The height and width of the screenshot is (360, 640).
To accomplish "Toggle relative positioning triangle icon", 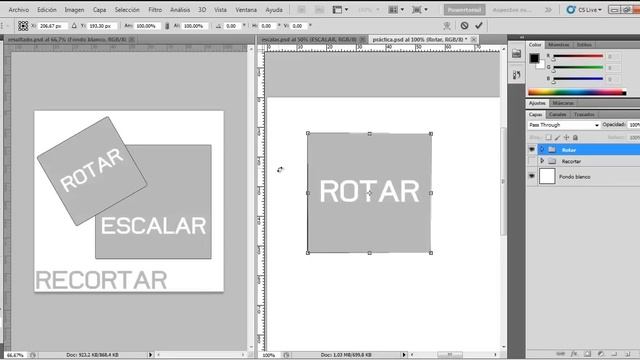I will tap(74, 26).
